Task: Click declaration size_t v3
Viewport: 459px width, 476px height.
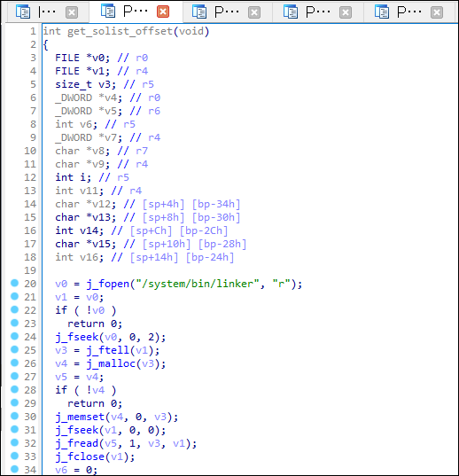Action: (86, 84)
